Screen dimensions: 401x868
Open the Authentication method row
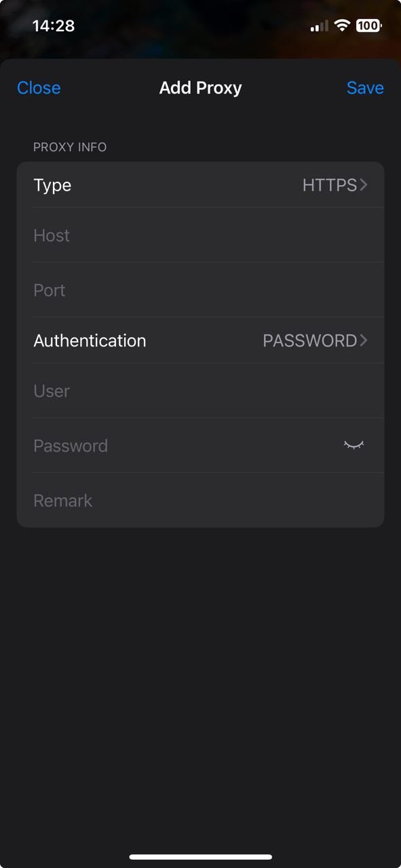(x=200, y=340)
